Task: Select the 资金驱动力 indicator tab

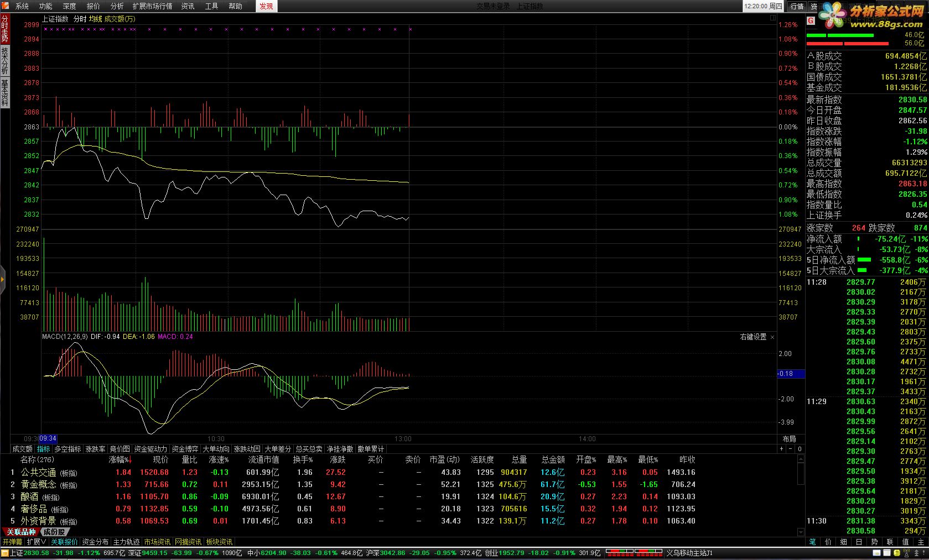Action: (150, 449)
